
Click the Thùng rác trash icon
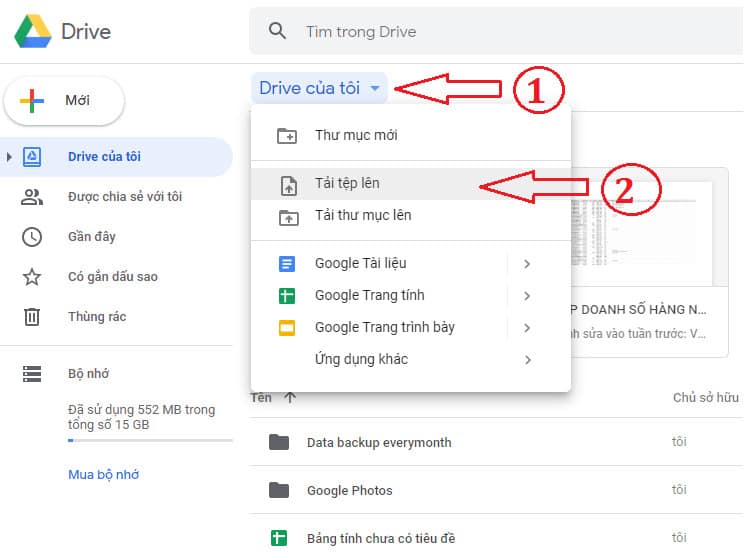(32, 317)
